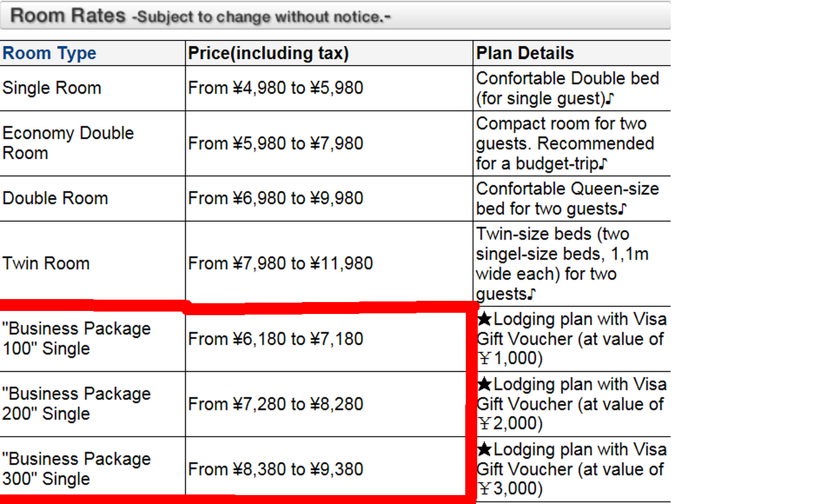
Task: Select the Single Room row label
Action: pyautogui.click(x=52, y=88)
